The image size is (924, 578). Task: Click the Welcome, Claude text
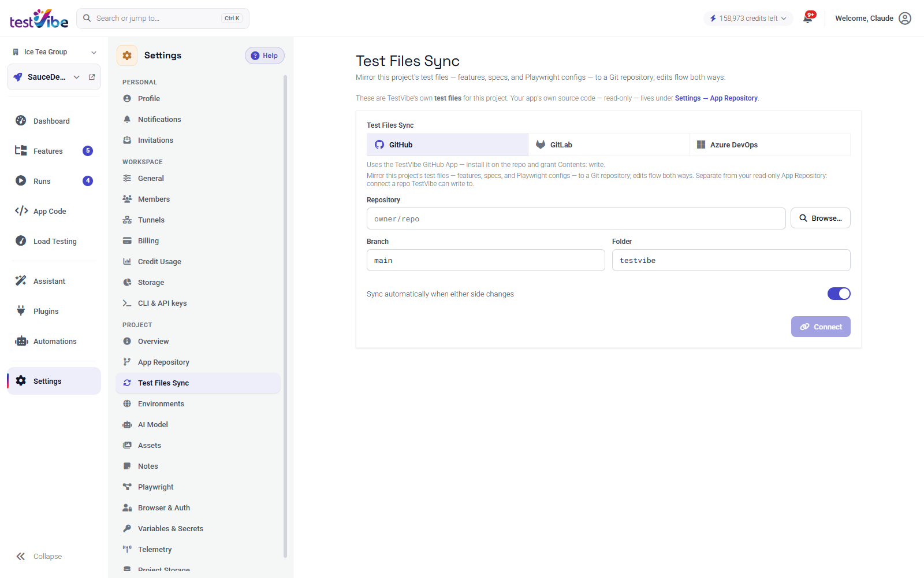pyautogui.click(x=864, y=18)
